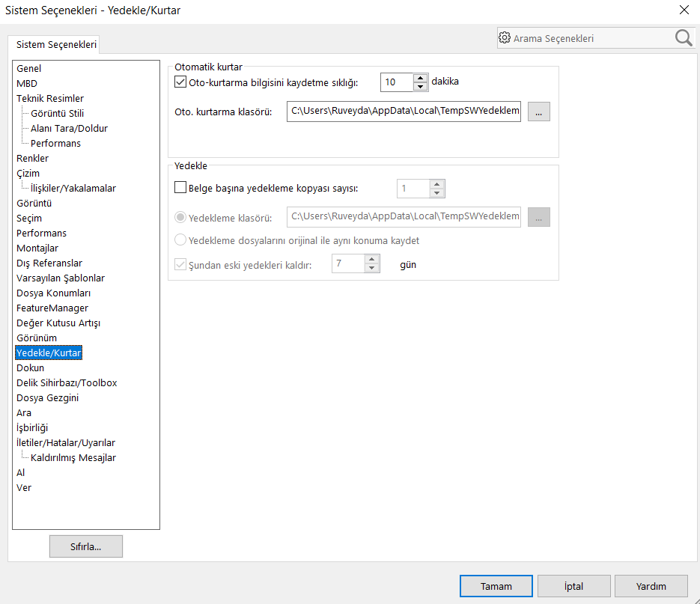This screenshot has width=700, height=604.
Task: Confirm settings with Tamam button
Action: [496, 586]
